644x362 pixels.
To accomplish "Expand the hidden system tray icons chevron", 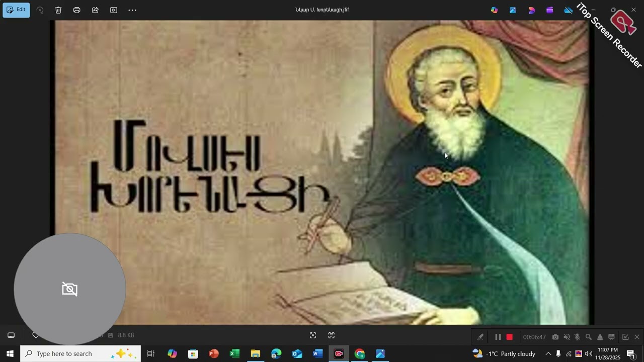I will pos(548,353).
